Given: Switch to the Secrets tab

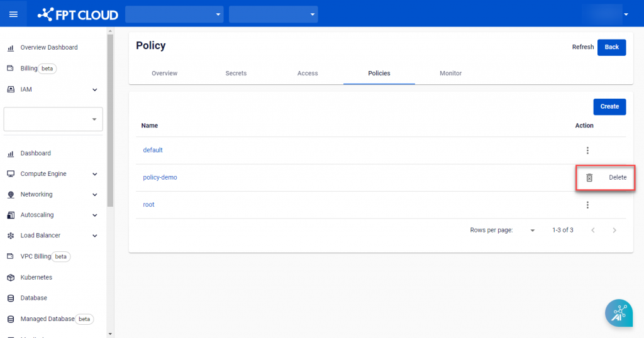Looking at the screenshot, I should click(236, 74).
